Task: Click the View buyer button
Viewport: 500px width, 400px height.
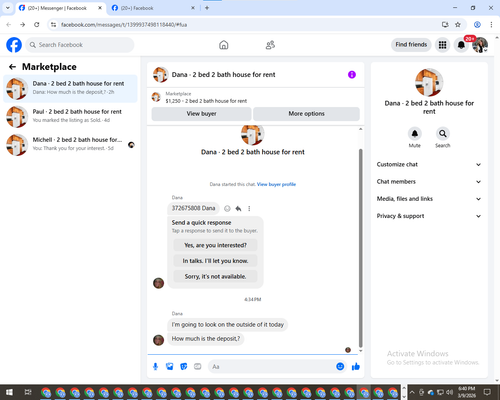Action: tap(201, 114)
